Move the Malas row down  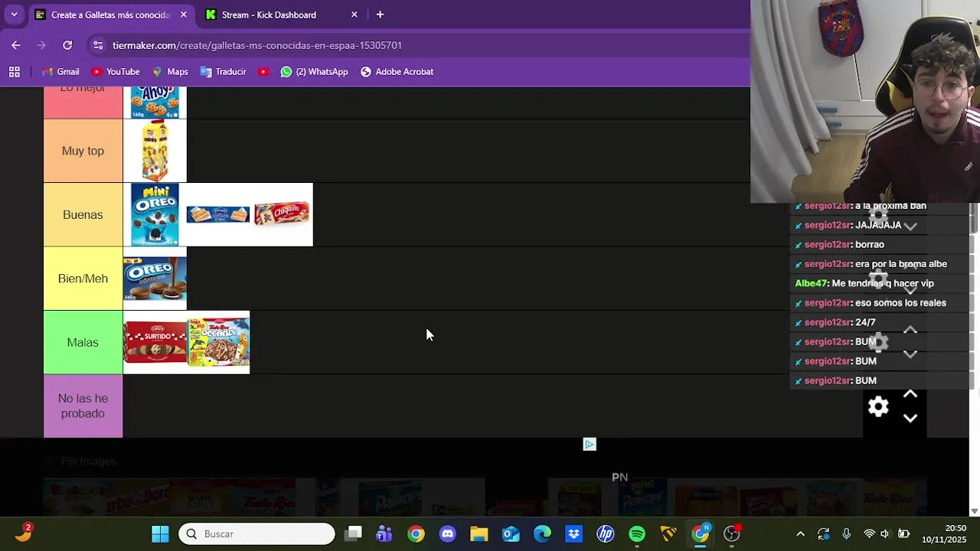910,354
